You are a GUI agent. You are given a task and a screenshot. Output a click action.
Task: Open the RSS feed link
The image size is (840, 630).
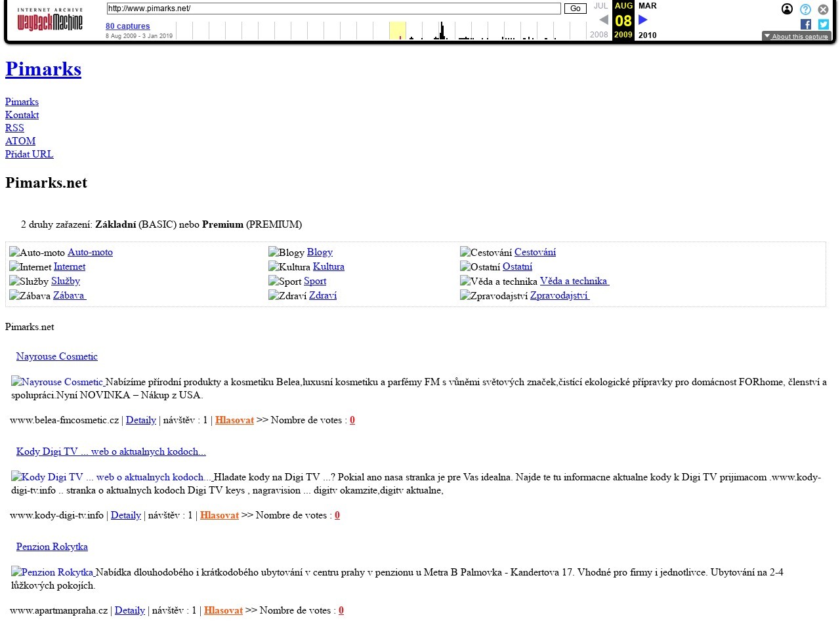[14, 128]
